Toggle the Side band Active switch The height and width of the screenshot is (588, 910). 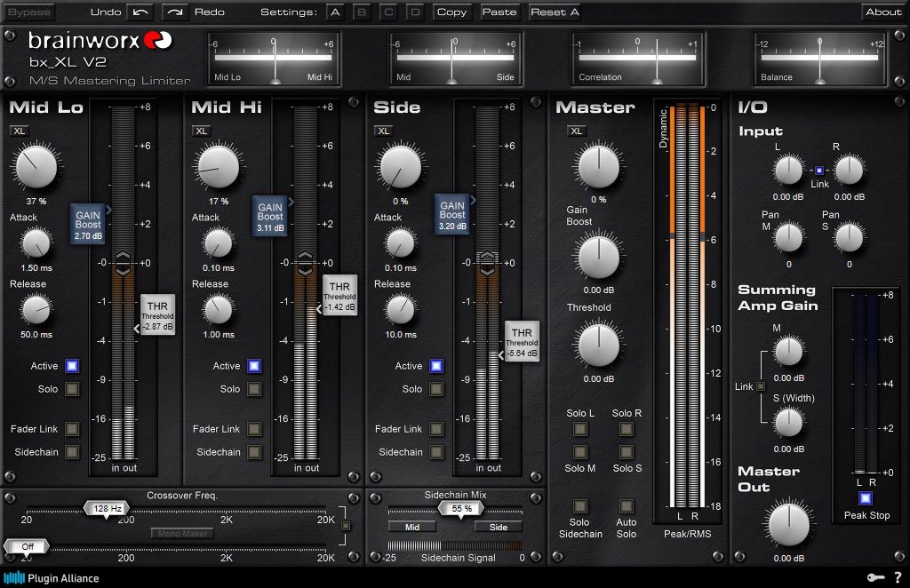click(x=436, y=366)
